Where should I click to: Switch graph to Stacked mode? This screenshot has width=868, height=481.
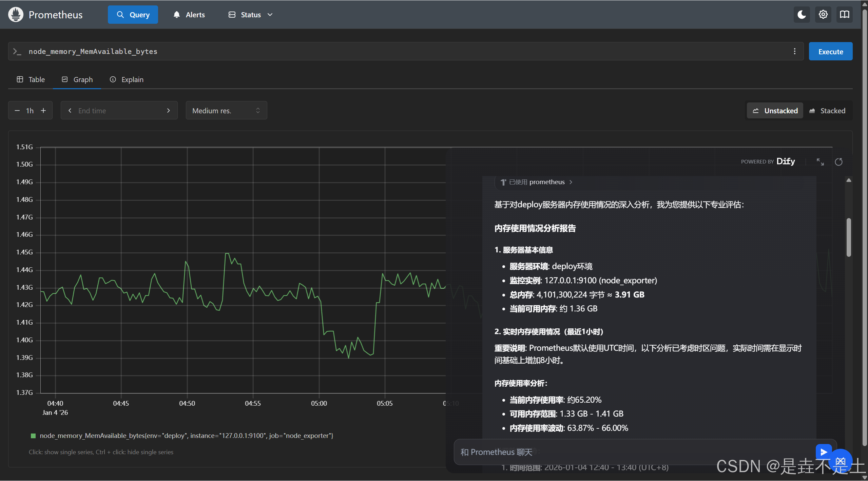tap(827, 111)
